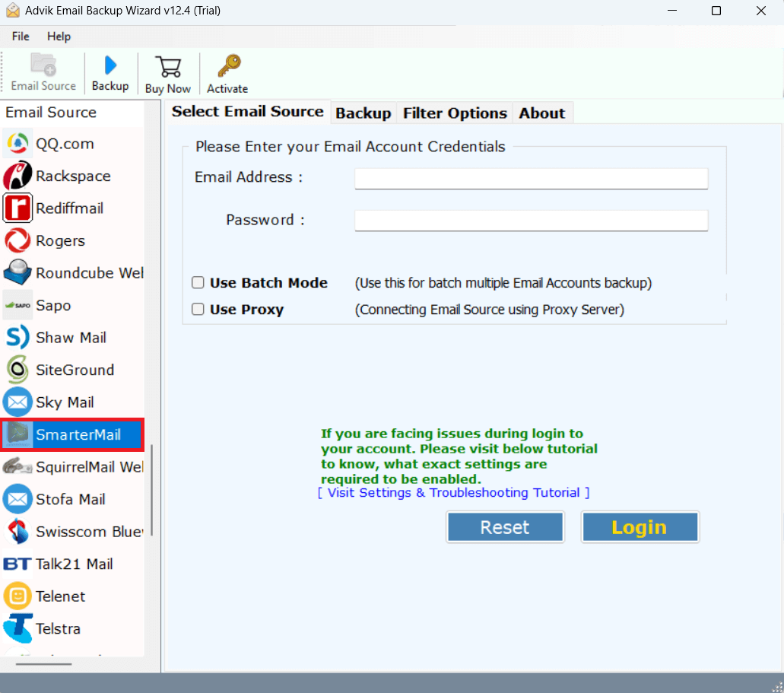Pick the Sapo icon
This screenshot has width=784, height=693.
(x=17, y=305)
